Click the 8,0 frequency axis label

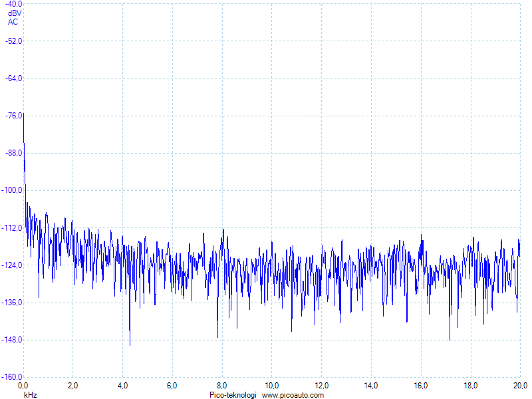tap(222, 386)
